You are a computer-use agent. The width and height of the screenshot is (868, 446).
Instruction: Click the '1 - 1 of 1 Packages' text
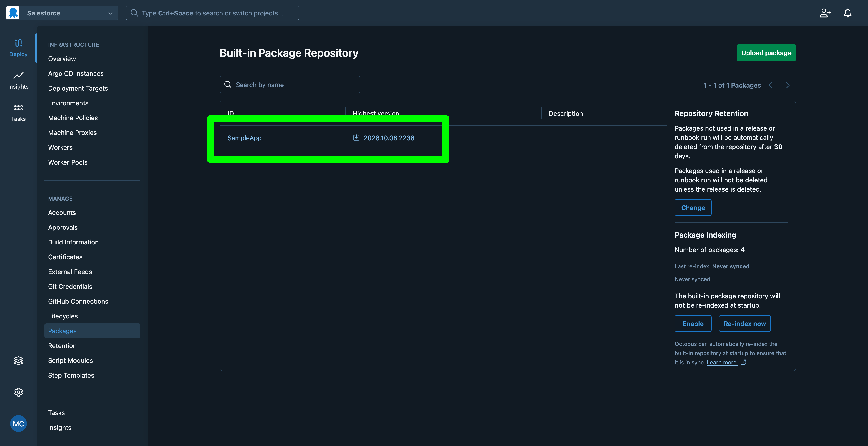pos(732,85)
